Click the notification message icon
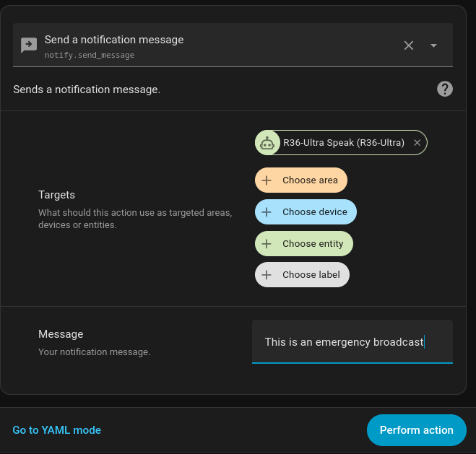 tap(29, 45)
